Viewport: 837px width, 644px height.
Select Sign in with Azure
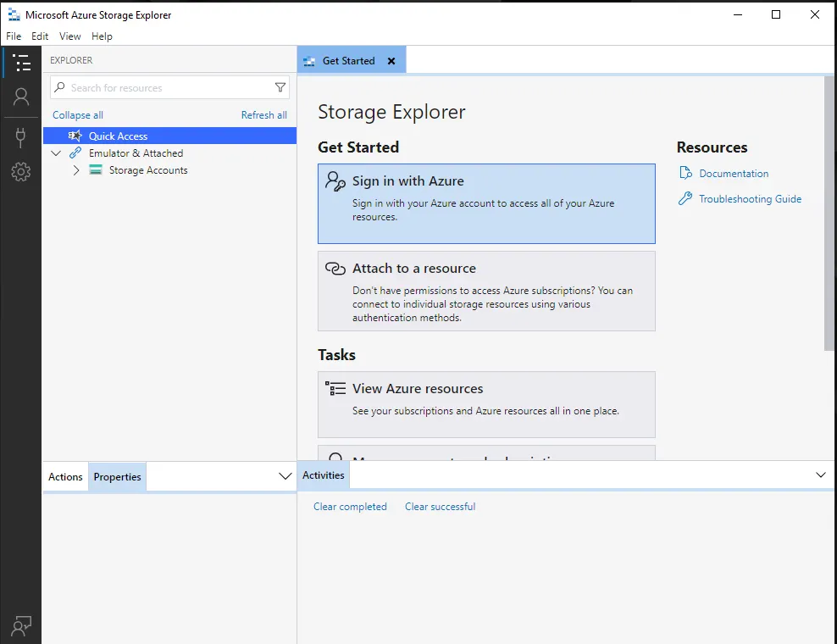[x=486, y=203]
